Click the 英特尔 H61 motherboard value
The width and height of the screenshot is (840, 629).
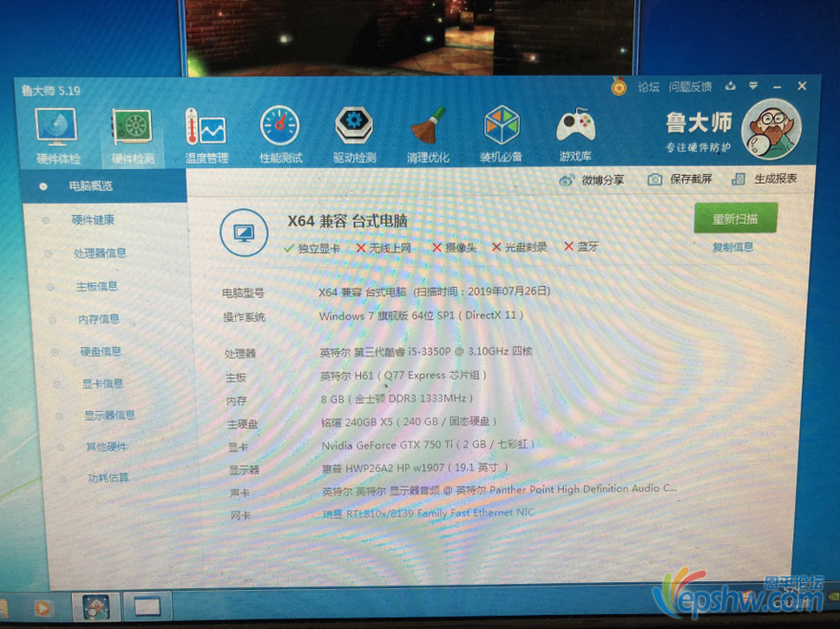403,376
